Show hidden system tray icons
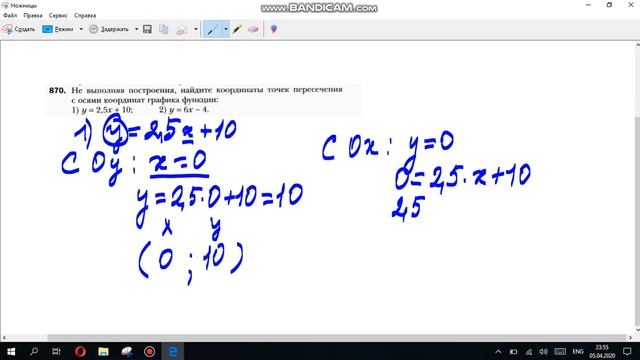The width and height of the screenshot is (640, 360). [x=498, y=352]
